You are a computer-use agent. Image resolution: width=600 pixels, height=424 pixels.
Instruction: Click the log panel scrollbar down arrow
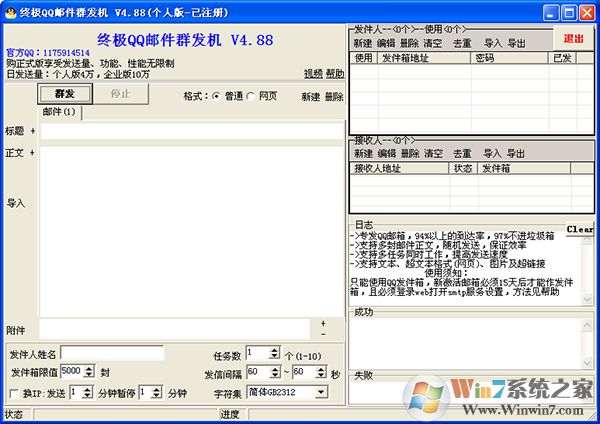(587, 299)
